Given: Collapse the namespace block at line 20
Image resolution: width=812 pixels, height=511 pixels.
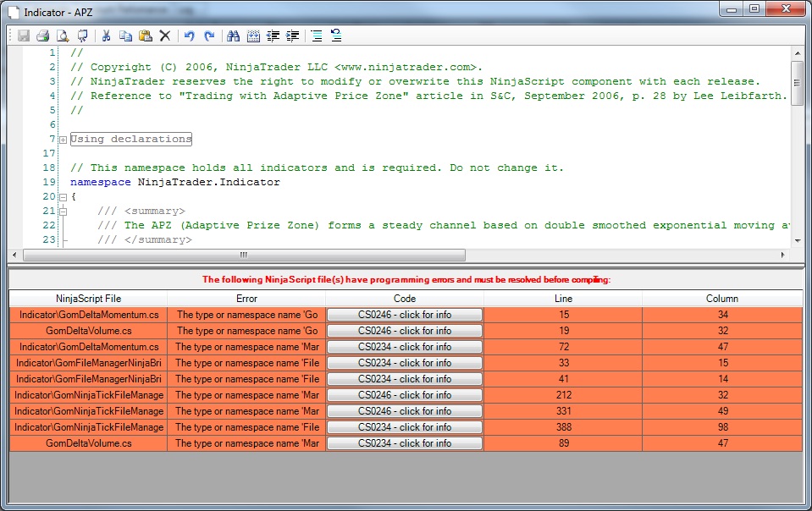Looking at the screenshot, I should (x=64, y=197).
